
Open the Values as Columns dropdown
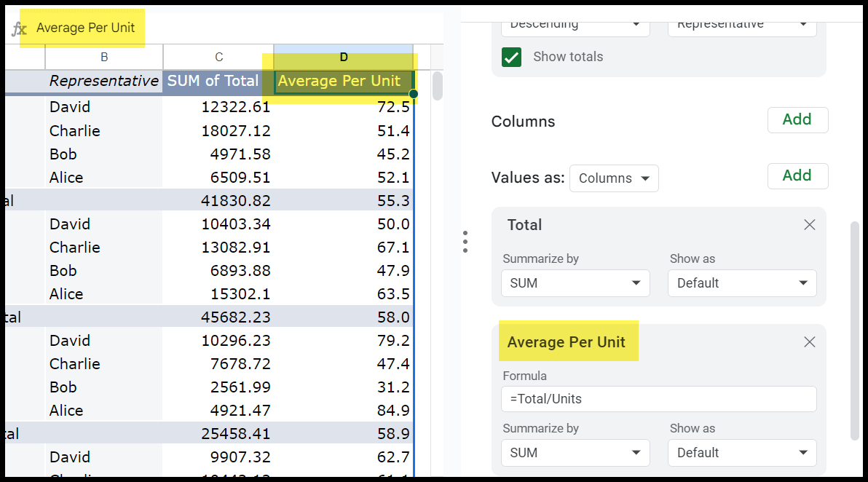(614, 178)
